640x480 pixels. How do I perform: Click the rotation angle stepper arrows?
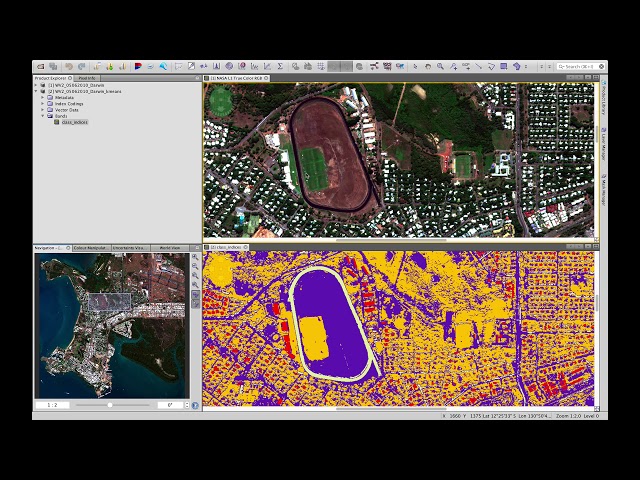tap(187, 405)
